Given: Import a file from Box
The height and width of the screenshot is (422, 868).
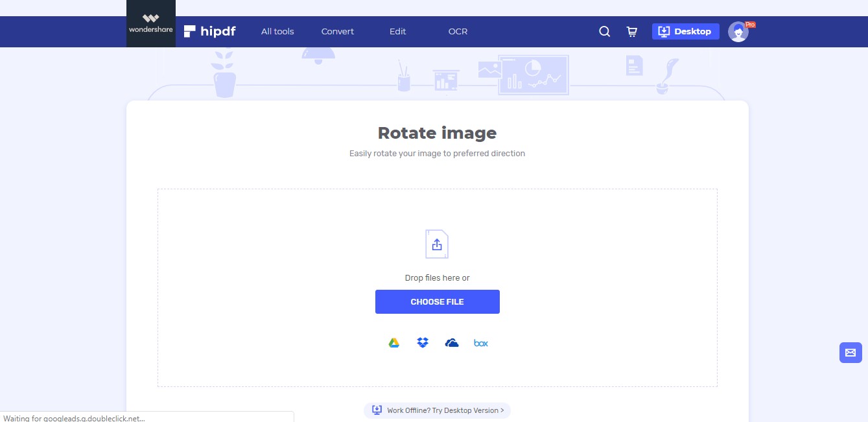Looking at the screenshot, I should (481, 343).
